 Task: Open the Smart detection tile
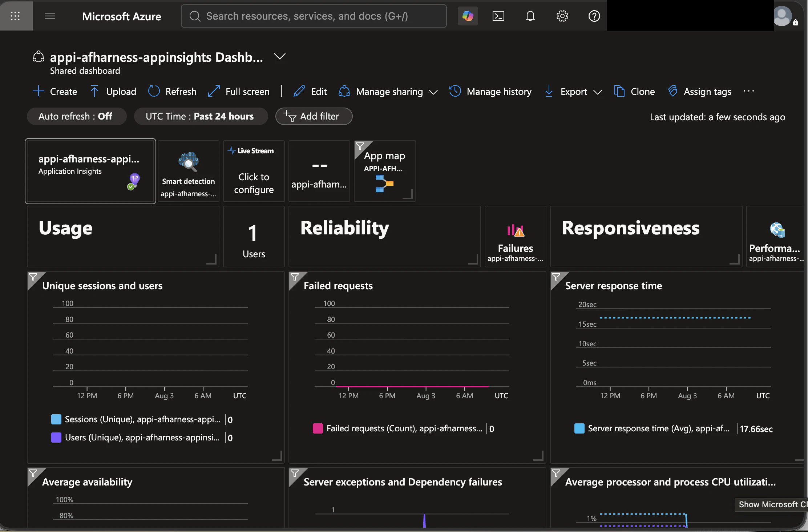pos(189,171)
